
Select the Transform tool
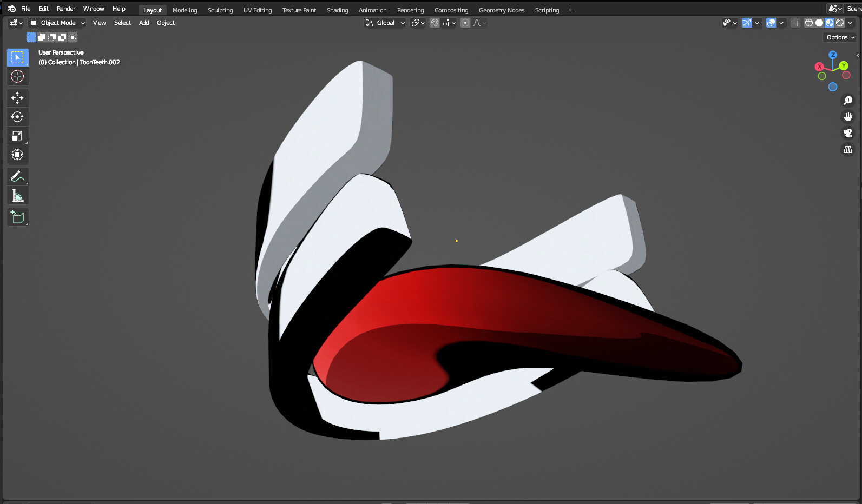(17, 155)
